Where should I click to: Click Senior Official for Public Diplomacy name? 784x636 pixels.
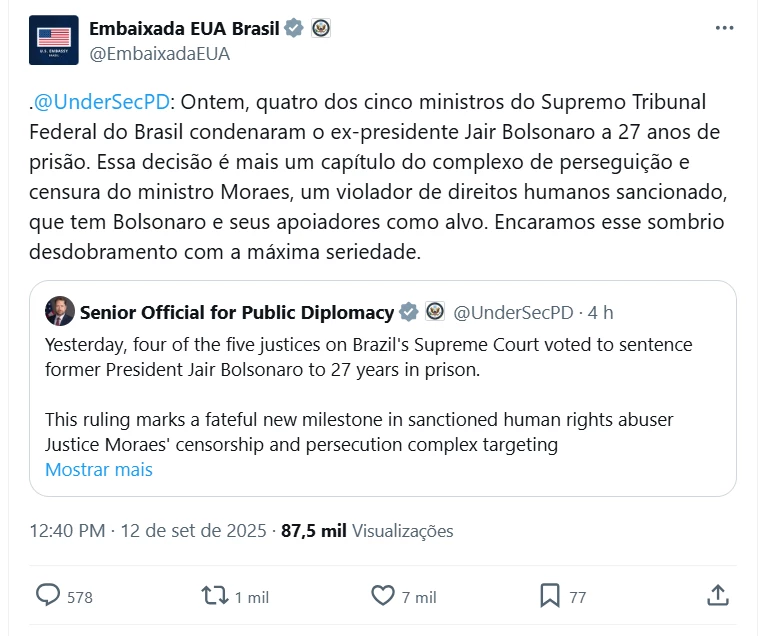tap(237, 312)
